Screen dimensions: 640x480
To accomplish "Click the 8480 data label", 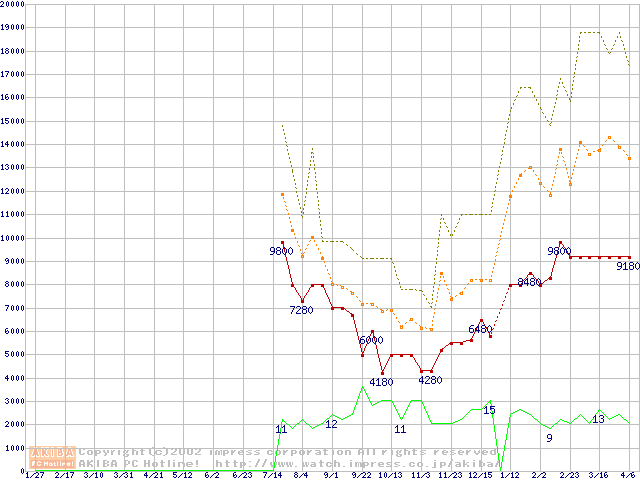I will [529, 282].
